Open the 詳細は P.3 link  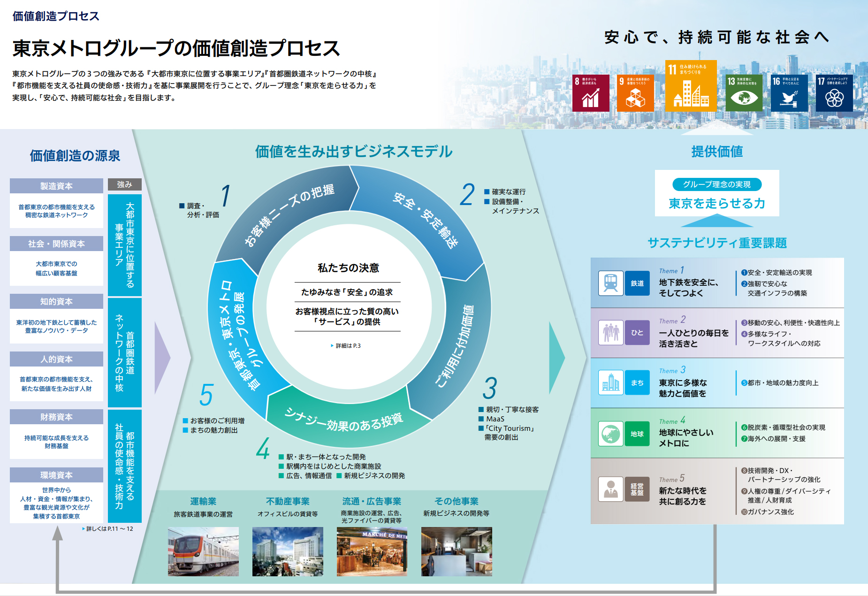pyautogui.click(x=346, y=346)
